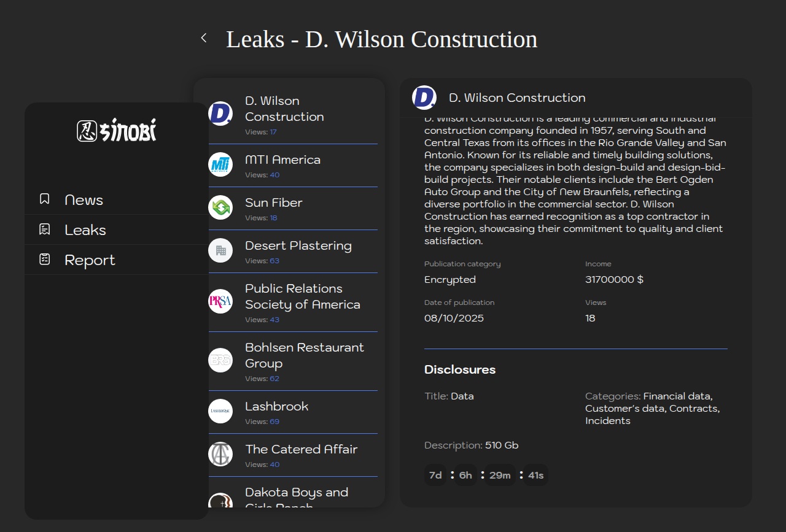This screenshot has width=786, height=532.
Task: Open the News menu item
Action: (84, 200)
